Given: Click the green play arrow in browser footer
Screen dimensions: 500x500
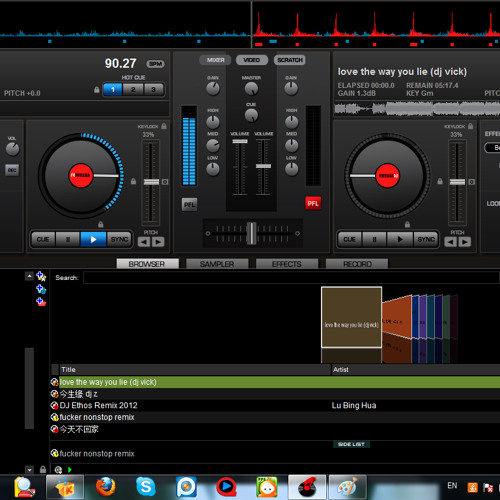Looking at the screenshot, I should [70, 470].
